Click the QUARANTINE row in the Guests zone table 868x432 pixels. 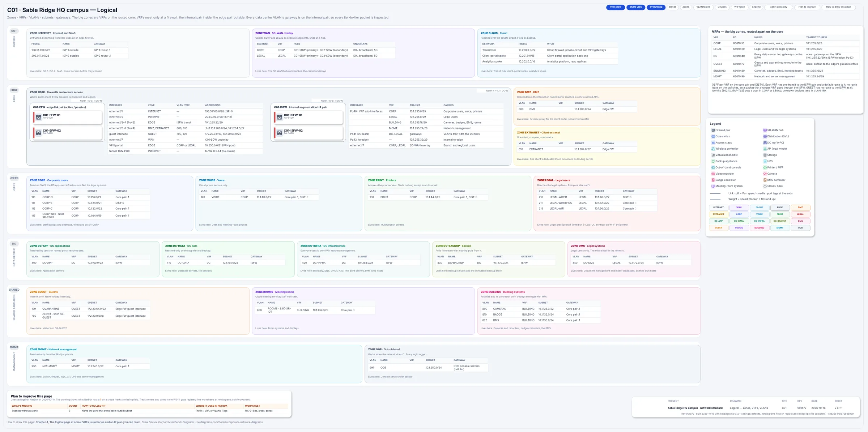[90, 309]
